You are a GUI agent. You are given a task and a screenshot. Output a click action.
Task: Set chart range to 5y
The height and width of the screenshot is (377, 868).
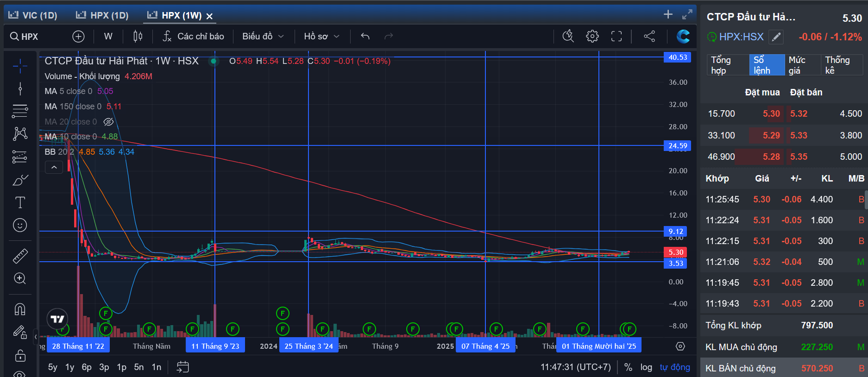(x=53, y=367)
